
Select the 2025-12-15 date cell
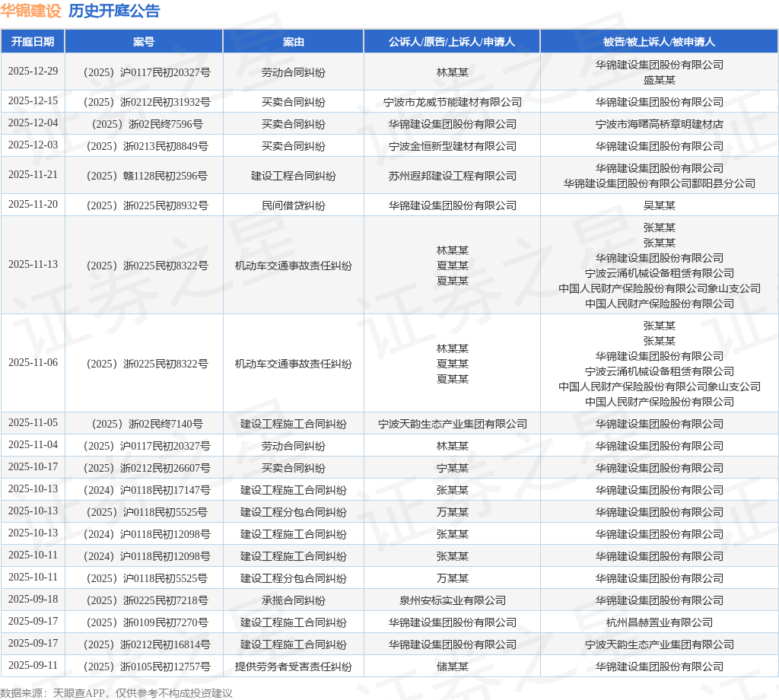point(33,101)
